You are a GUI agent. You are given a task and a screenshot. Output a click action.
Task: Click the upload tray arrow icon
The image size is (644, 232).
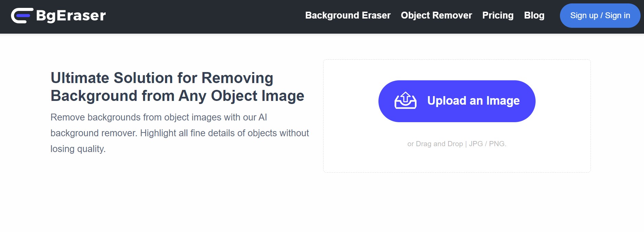pos(406,101)
